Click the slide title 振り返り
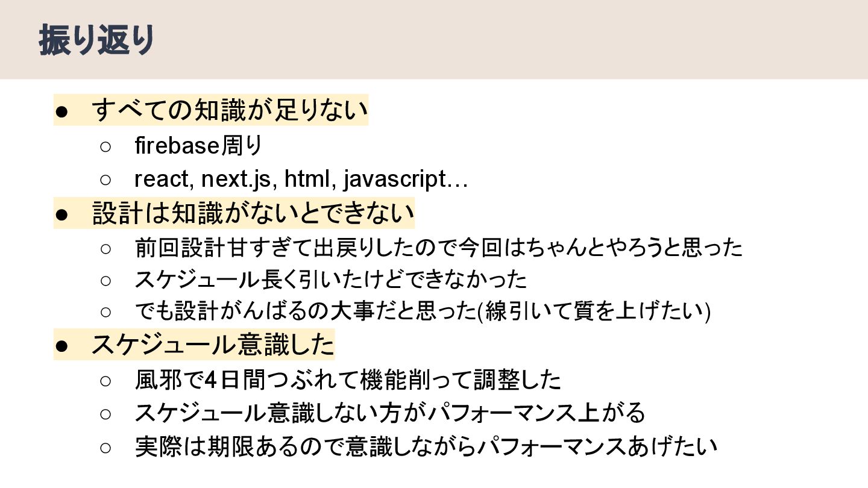 [x=97, y=42]
